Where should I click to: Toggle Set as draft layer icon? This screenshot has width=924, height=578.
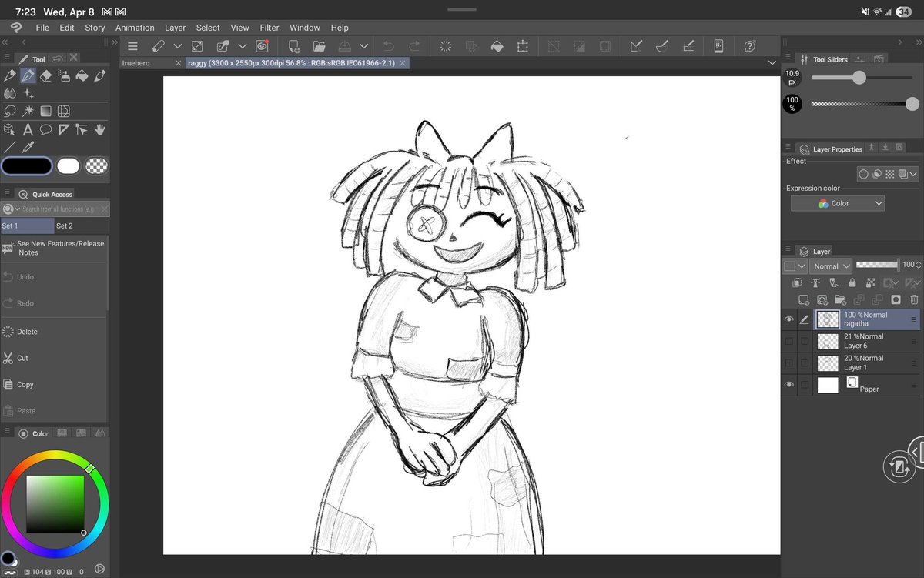pos(834,283)
